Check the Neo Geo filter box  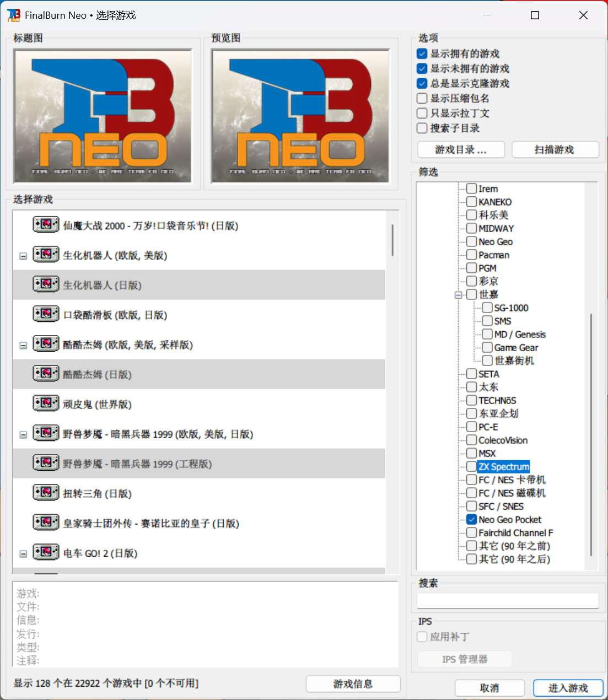coord(472,241)
